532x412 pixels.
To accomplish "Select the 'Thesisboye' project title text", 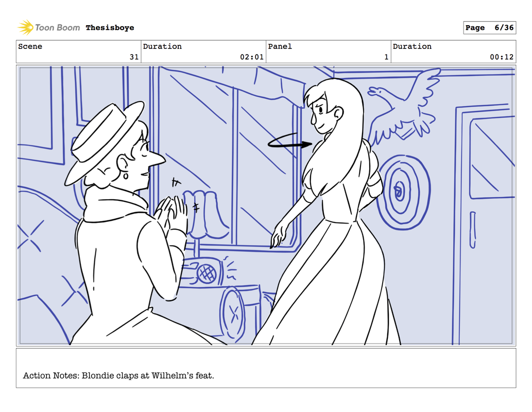I will (110, 27).
